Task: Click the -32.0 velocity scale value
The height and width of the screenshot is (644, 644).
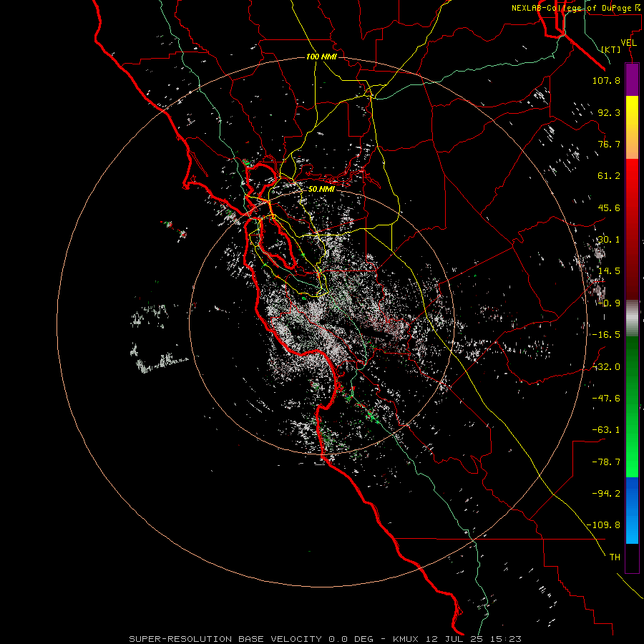Action: pyautogui.click(x=606, y=367)
